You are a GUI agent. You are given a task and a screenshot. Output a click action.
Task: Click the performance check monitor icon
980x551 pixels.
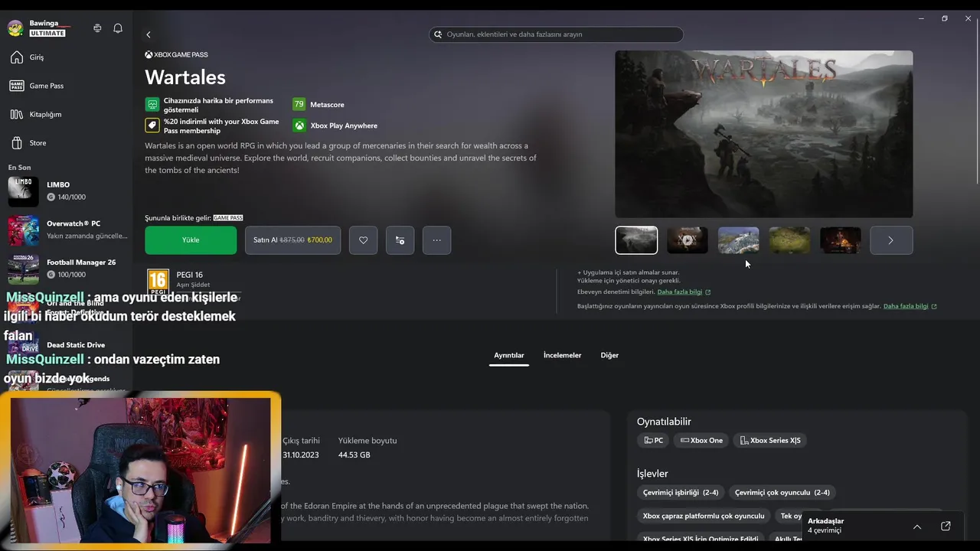point(152,104)
